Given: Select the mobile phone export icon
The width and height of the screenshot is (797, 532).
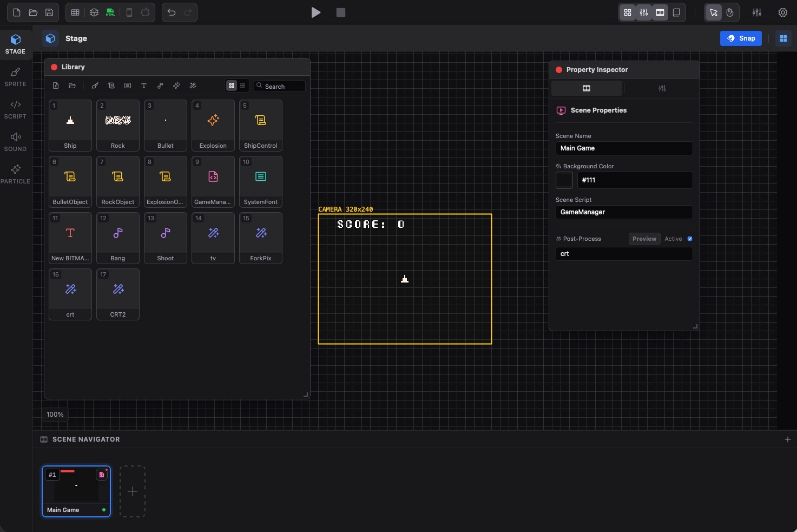Looking at the screenshot, I should pyautogui.click(x=129, y=12).
